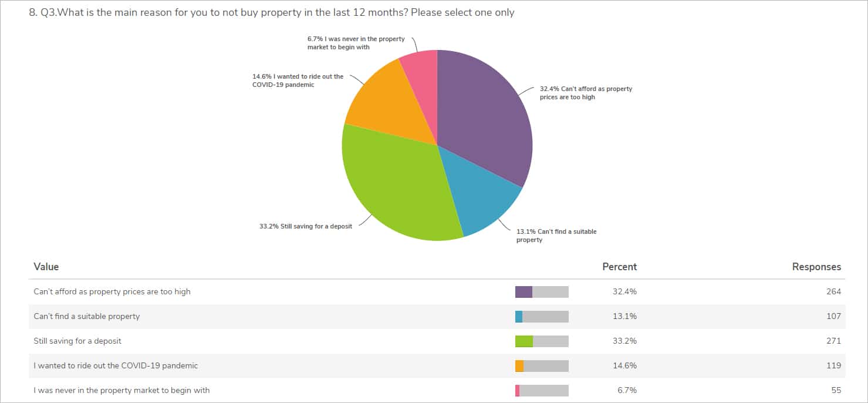Click the question title "Q3. What is the main reason"
The height and width of the screenshot is (403, 868).
click(272, 12)
